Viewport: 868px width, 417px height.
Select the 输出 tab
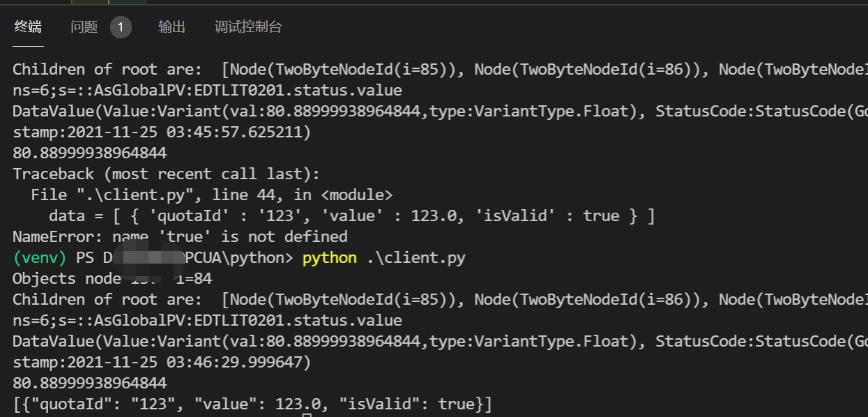coord(172,26)
